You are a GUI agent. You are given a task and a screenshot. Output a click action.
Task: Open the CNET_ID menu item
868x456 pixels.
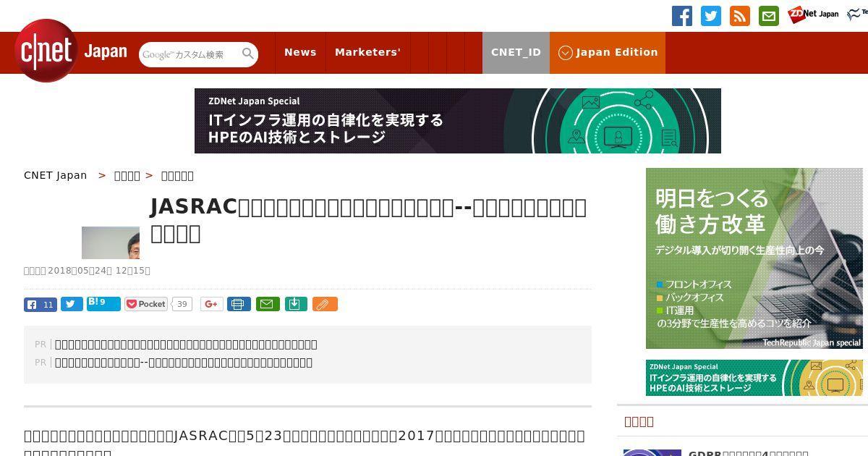516,52
